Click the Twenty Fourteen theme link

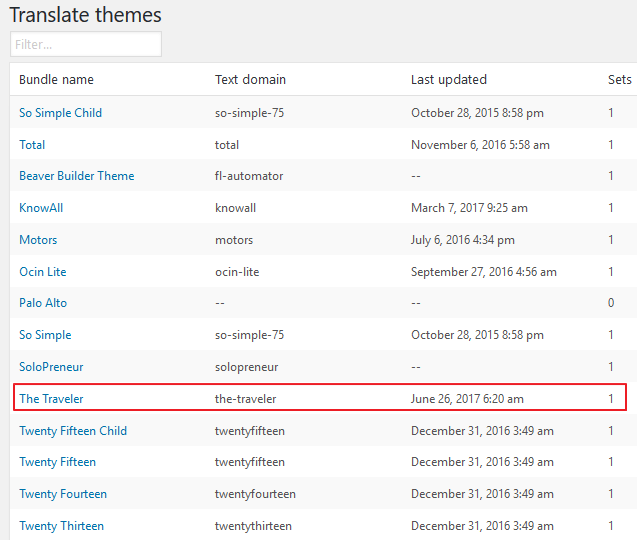pyautogui.click(x=63, y=494)
